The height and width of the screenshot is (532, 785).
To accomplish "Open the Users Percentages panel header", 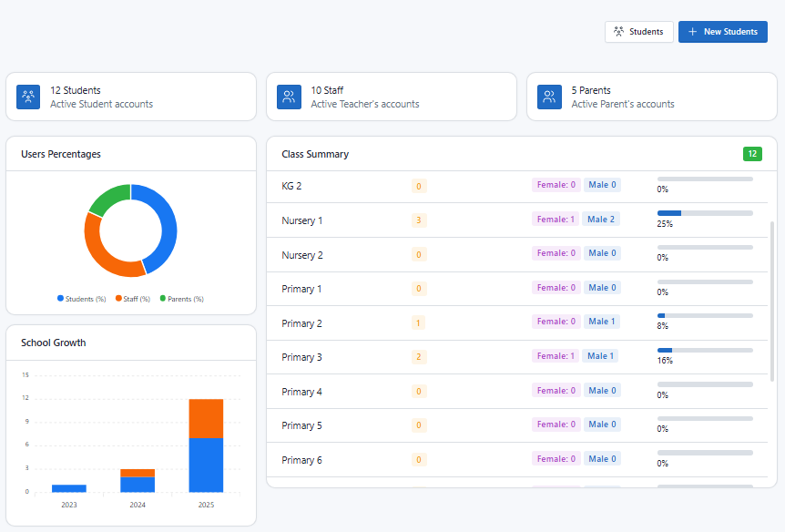I will 59,154.
